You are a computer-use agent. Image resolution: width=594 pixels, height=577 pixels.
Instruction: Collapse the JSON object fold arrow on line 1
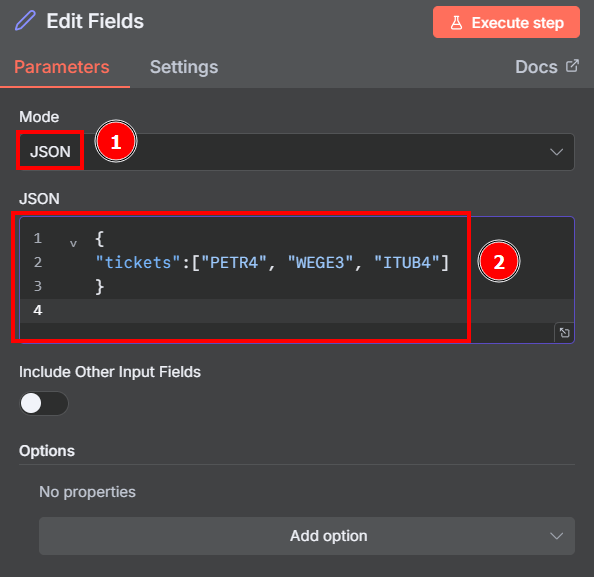click(x=73, y=243)
